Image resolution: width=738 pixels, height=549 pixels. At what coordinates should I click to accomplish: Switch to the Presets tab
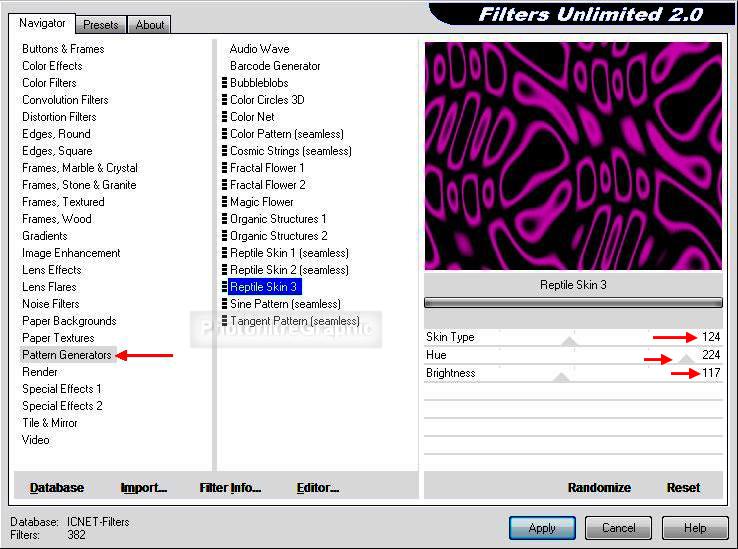click(x=100, y=25)
